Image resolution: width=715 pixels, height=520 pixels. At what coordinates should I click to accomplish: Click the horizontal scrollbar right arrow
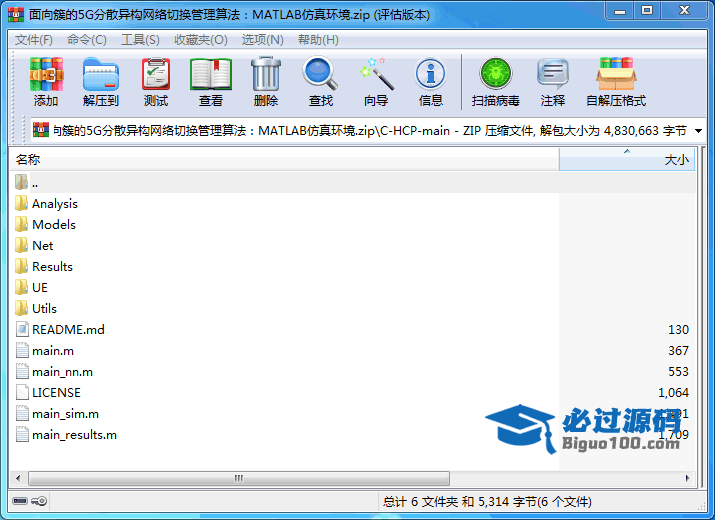[x=688, y=478]
